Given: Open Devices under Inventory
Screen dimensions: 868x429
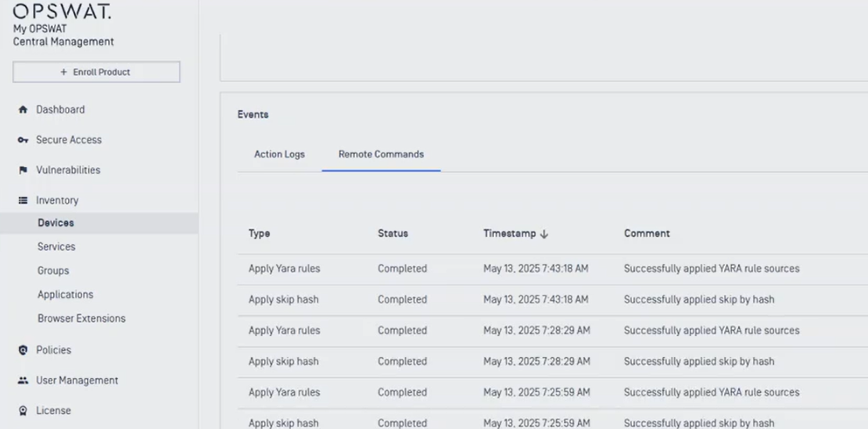Looking at the screenshot, I should click(x=56, y=223).
